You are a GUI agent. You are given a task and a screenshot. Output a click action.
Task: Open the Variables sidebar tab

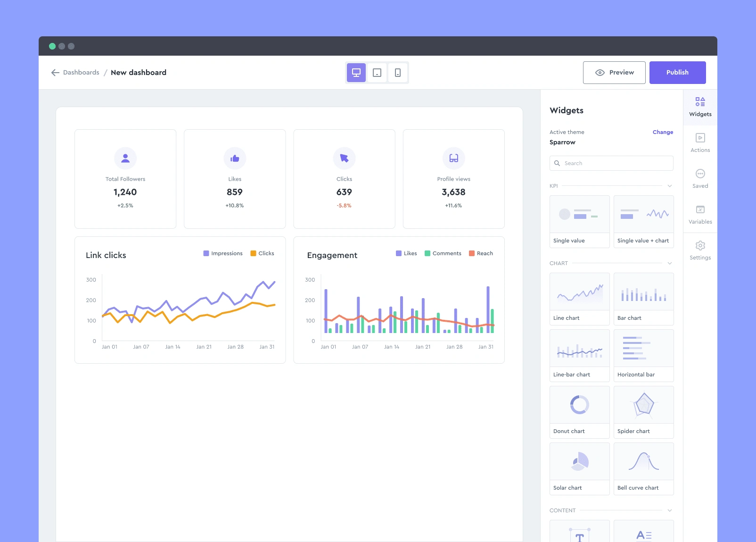[x=700, y=215]
